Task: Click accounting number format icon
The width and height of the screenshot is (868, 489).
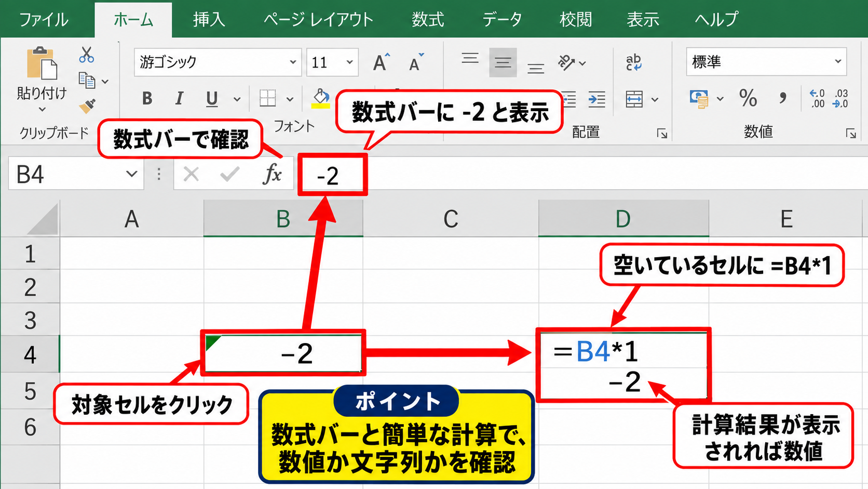Action: [x=699, y=98]
